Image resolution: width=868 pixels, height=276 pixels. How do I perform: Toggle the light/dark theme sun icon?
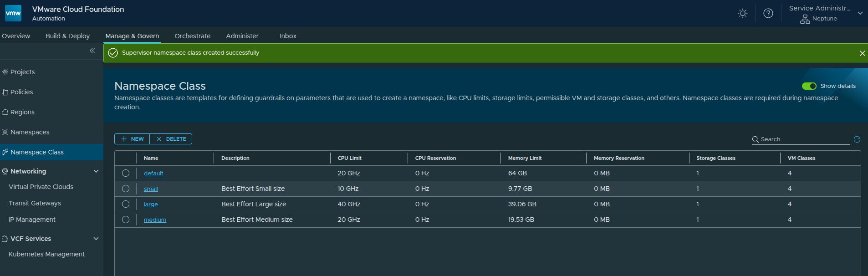click(742, 13)
